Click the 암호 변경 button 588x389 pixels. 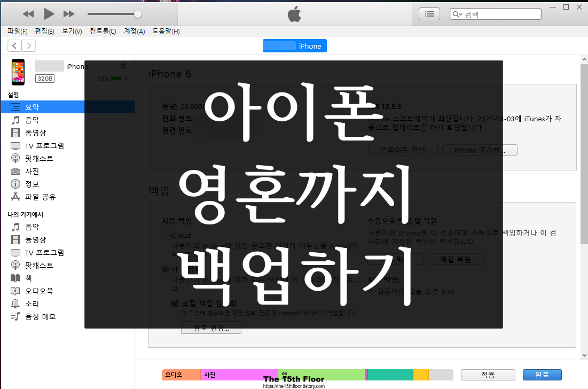click(x=211, y=328)
